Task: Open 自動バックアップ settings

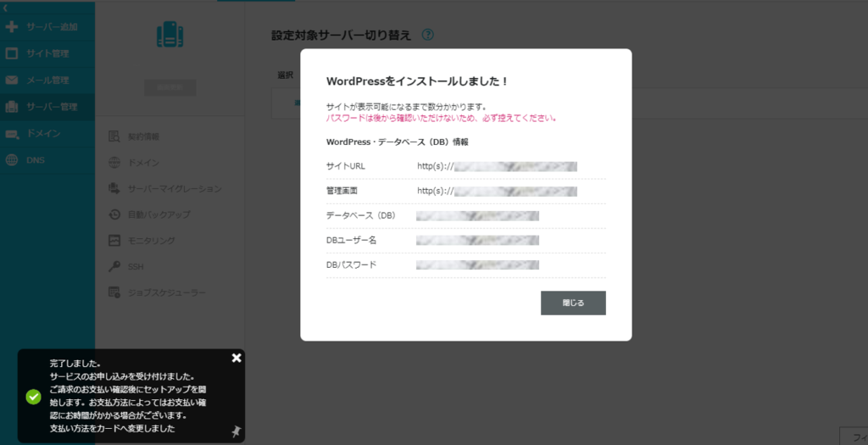Action: click(159, 214)
